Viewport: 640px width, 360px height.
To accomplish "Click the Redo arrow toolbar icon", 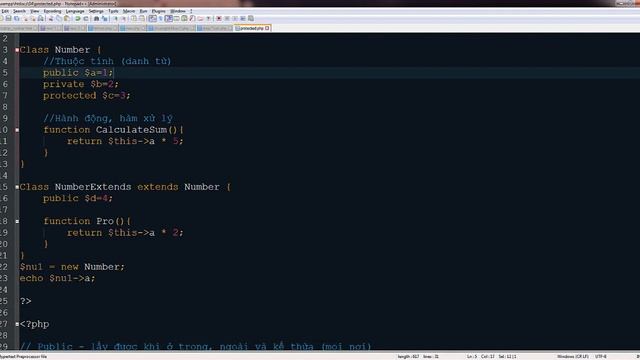I will pos(86,18).
